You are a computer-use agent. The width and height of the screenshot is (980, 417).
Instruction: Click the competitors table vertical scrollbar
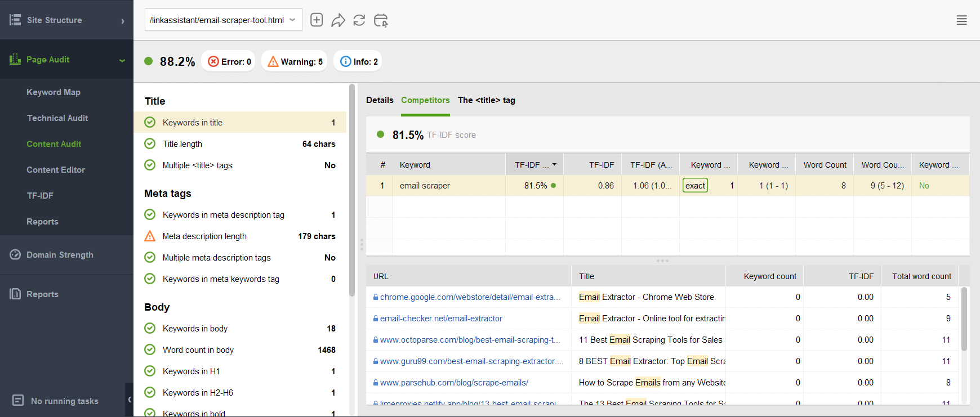point(964,319)
